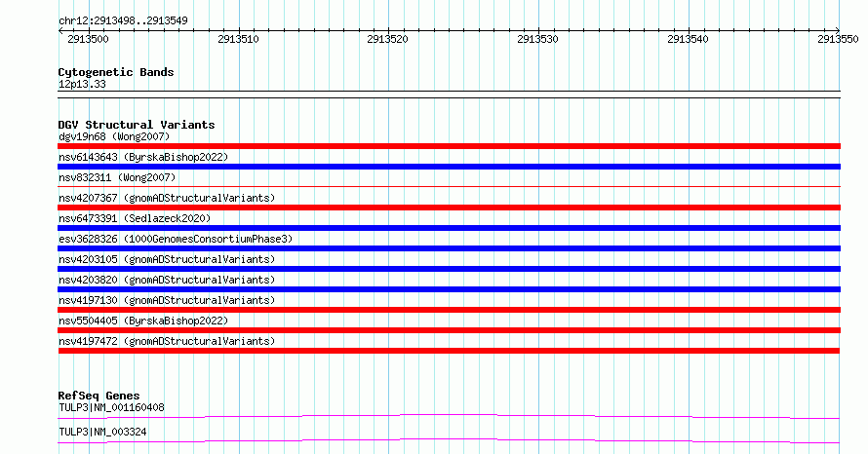868x454 pixels.
Task: Click the red nsv4197472 variant bar
Action: point(449,351)
